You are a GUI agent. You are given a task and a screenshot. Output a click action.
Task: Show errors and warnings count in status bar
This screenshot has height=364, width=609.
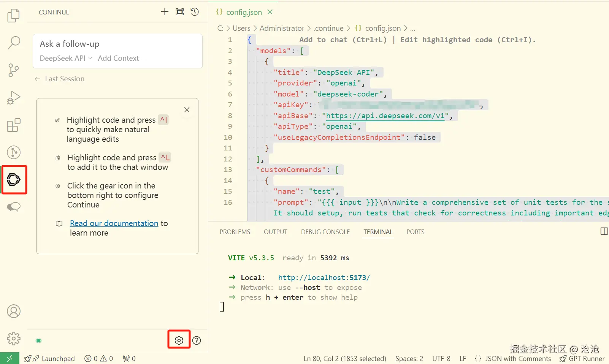(x=99, y=358)
